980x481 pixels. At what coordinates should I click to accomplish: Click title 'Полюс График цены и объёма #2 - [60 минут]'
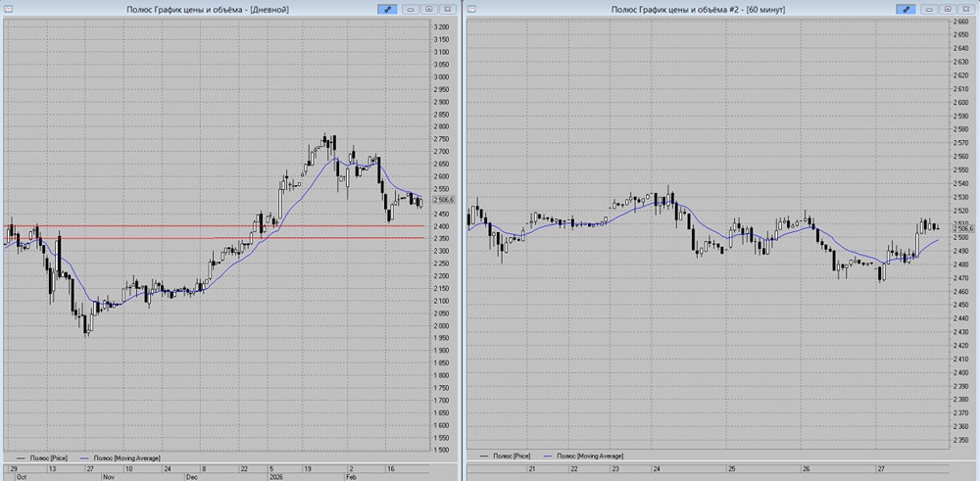tap(698, 10)
